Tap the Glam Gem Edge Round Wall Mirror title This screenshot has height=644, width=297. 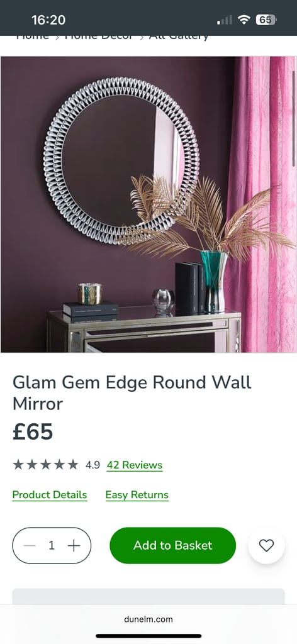click(132, 393)
